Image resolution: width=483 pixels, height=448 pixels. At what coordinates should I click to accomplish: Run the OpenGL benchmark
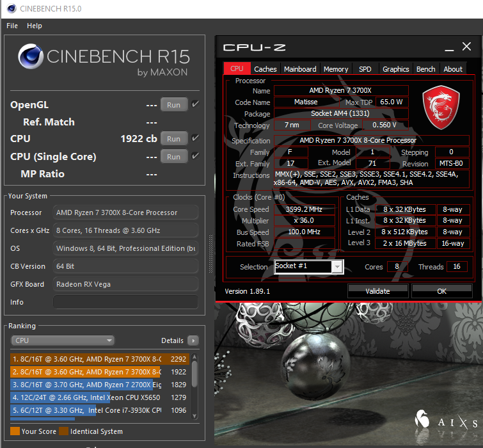click(x=174, y=105)
